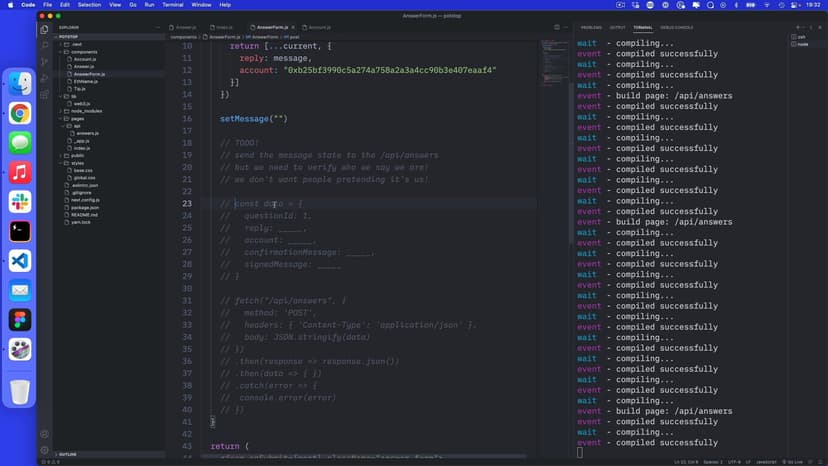This screenshot has height=466, width=828.
Task: Open the Source Control view
Action: click(x=45, y=62)
